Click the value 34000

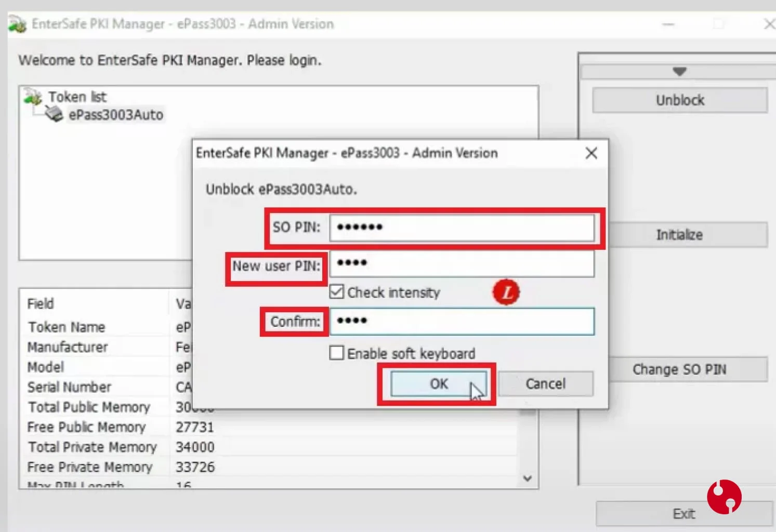[x=195, y=447]
